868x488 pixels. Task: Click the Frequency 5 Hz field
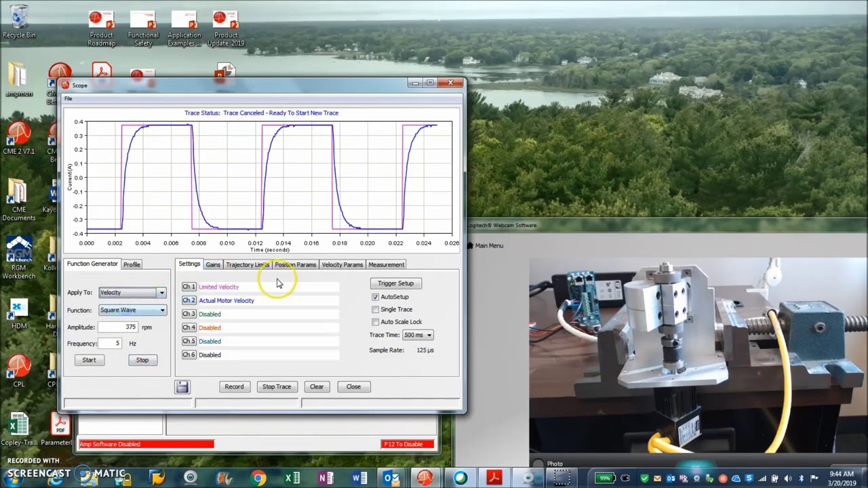tap(111, 344)
